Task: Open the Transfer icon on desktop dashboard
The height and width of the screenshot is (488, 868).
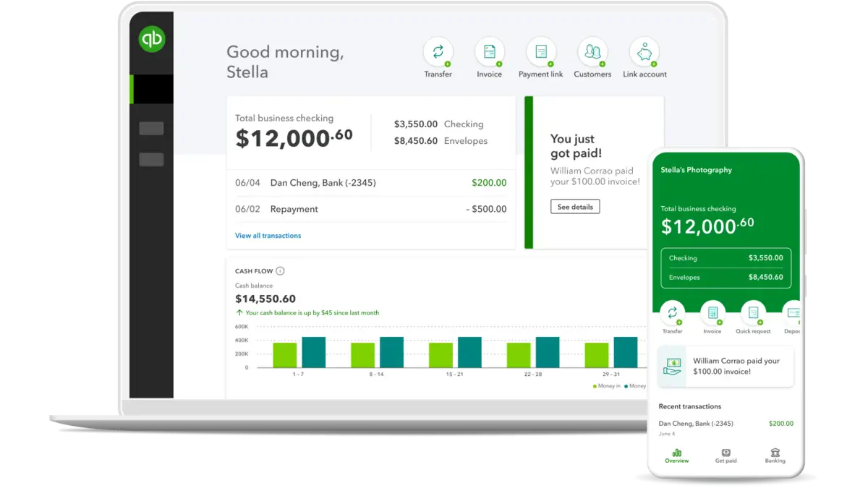Action: (438, 52)
